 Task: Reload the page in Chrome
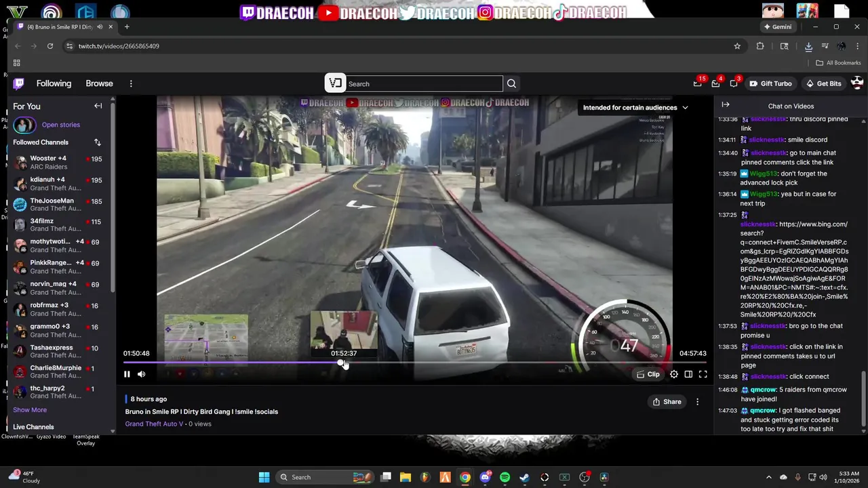pyautogui.click(x=50, y=46)
